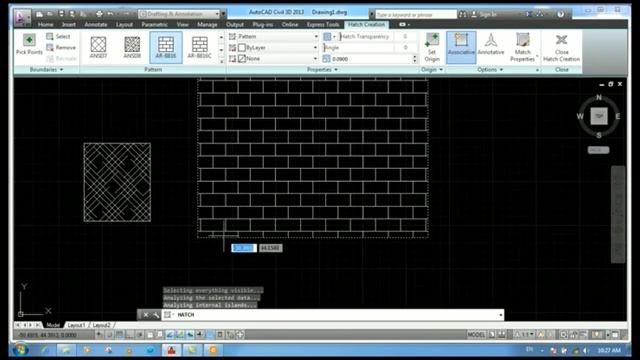This screenshot has width=640, height=360.
Task: Open the Help question mark icon
Action: 560,14
